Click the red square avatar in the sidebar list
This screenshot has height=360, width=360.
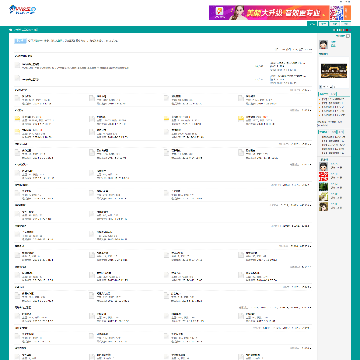click(x=323, y=176)
